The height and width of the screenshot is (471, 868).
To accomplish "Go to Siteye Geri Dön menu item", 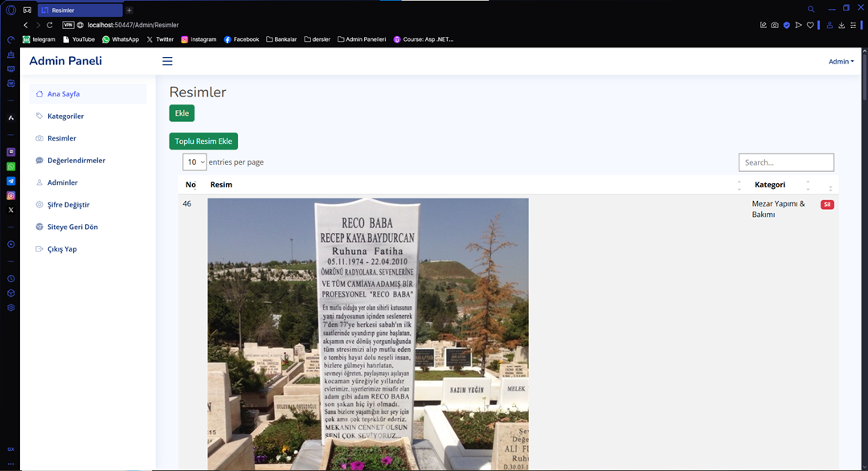I will [x=72, y=227].
